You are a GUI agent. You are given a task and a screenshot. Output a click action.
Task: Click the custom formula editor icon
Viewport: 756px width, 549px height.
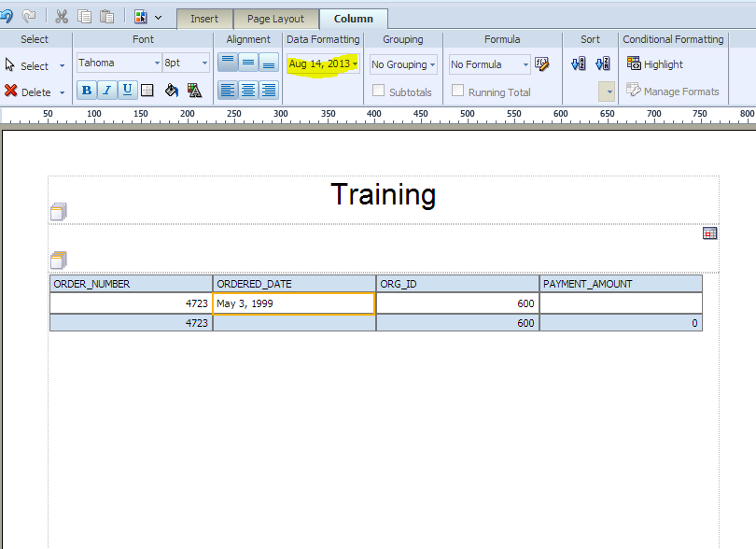click(542, 64)
